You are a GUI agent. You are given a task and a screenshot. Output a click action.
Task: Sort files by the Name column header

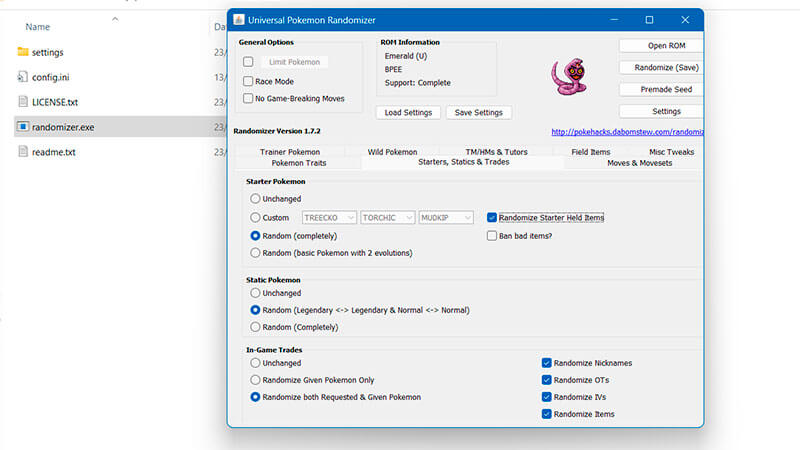[x=38, y=27]
